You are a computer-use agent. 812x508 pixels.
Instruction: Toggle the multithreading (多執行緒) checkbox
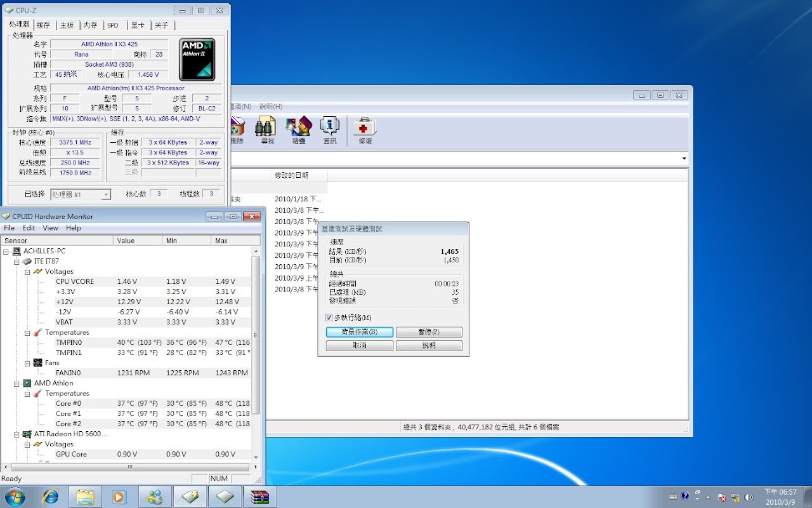[329, 317]
